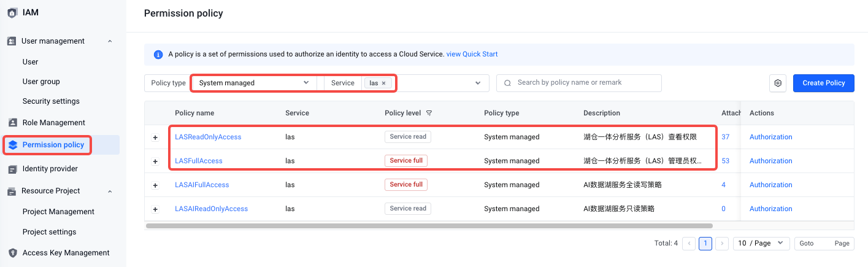Open the 10 / Page size dropdown
The image size is (868, 267).
761,243
